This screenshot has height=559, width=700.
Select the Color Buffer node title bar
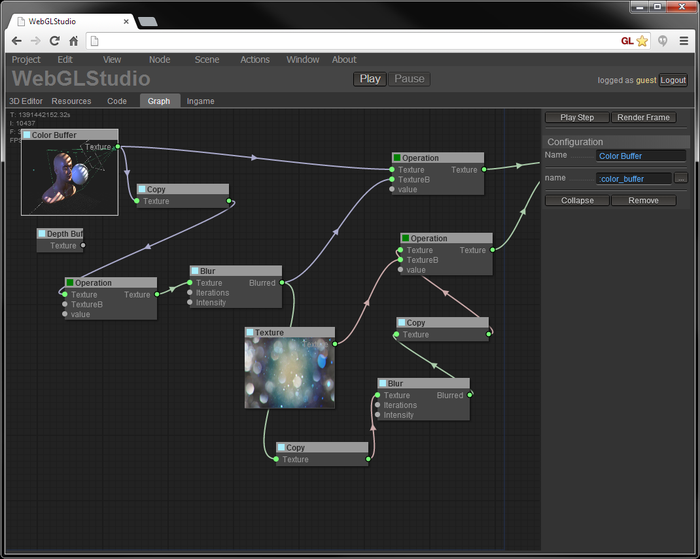(x=70, y=134)
